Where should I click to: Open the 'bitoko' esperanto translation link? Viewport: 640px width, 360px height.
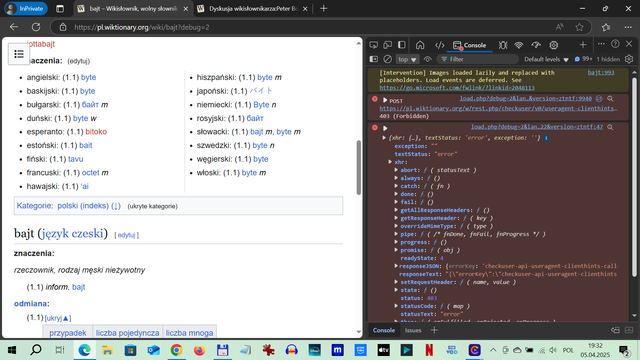click(x=96, y=132)
